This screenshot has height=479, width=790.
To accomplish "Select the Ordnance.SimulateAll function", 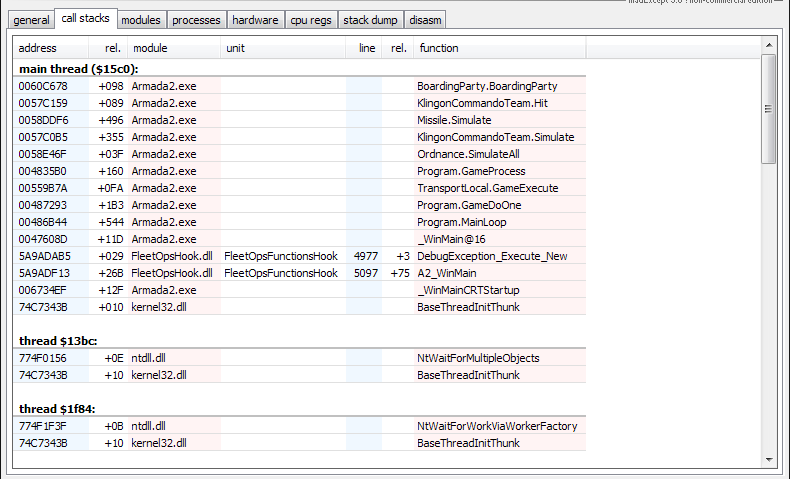I will [468, 154].
